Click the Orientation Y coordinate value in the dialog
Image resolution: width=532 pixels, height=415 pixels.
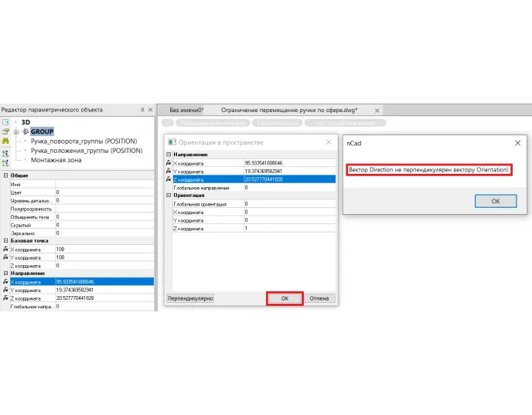coord(290,220)
